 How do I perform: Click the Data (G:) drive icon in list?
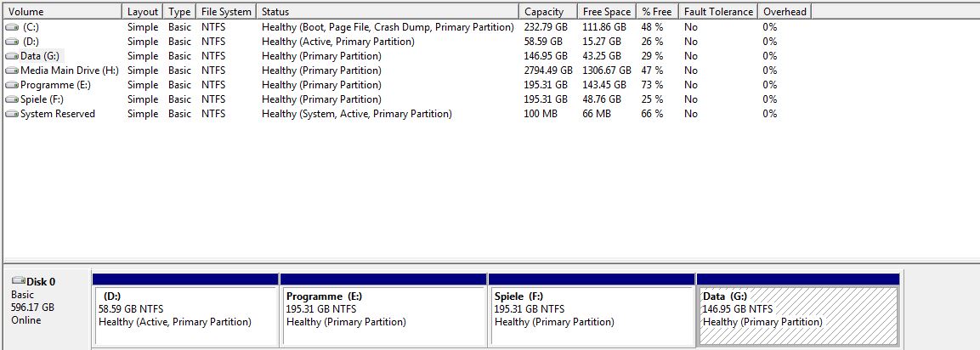coord(12,56)
